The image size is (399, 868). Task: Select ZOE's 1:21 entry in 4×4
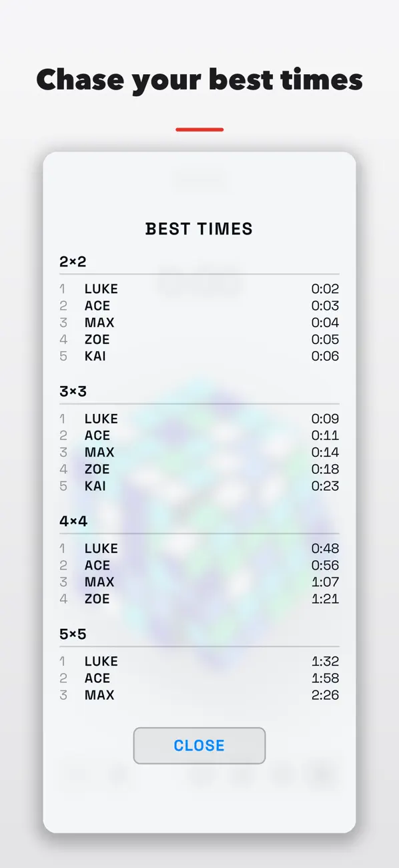[x=199, y=598]
